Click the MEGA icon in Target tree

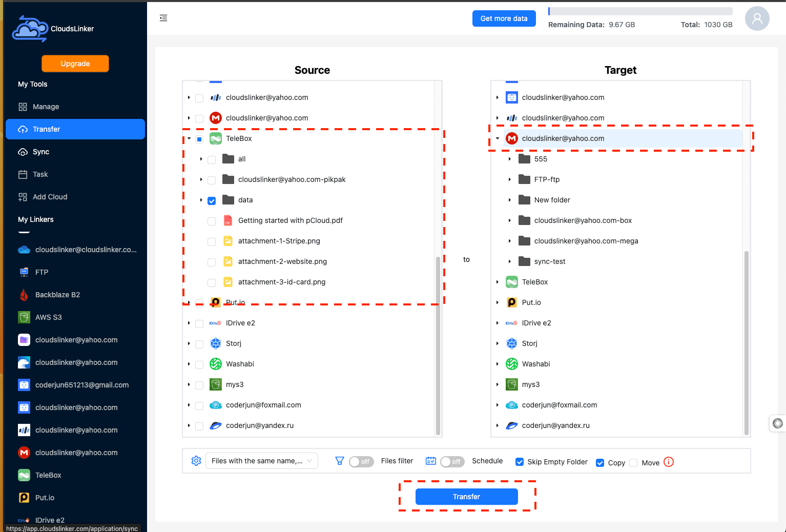[512, 138]
